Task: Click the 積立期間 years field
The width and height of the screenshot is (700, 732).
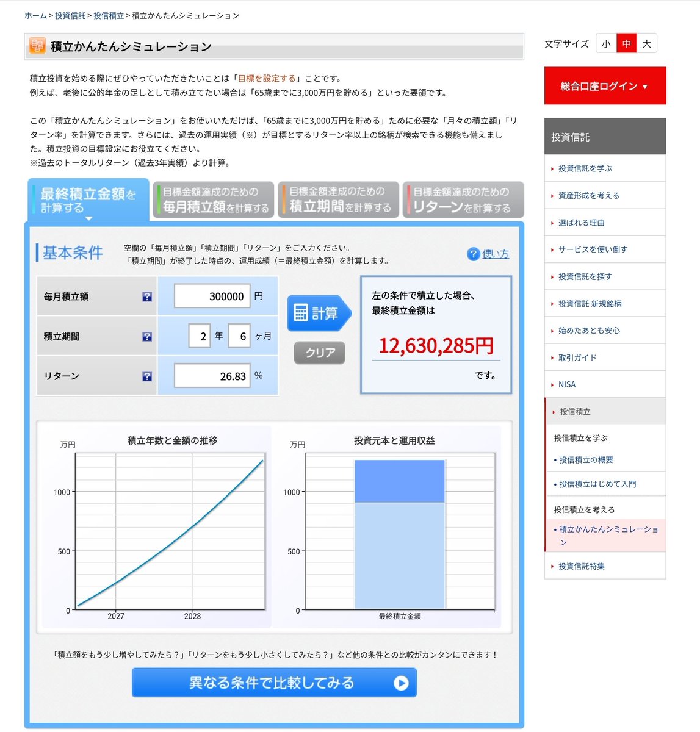Action: coord(200,336)
